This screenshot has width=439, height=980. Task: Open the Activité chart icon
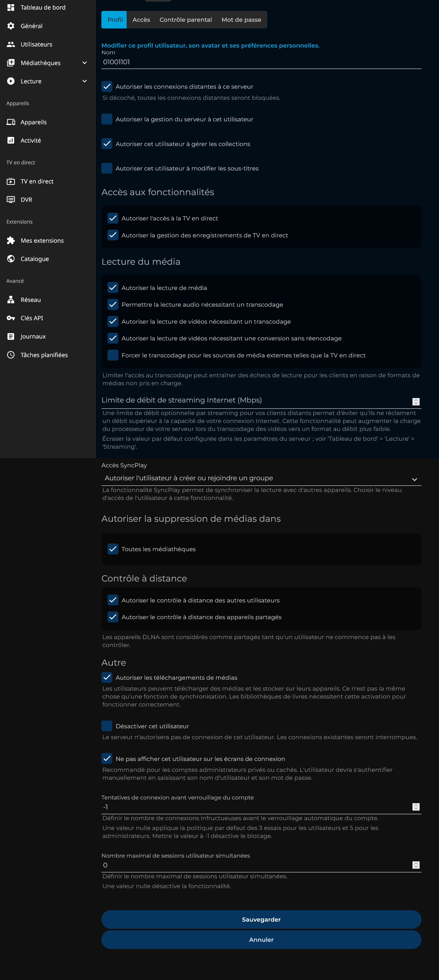(x=11, y=140)
